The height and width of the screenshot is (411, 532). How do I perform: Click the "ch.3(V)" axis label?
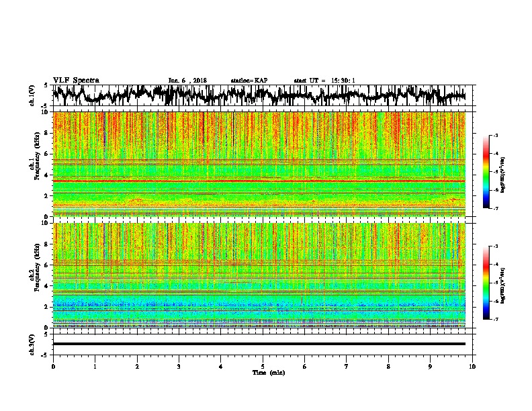[32, 345]
